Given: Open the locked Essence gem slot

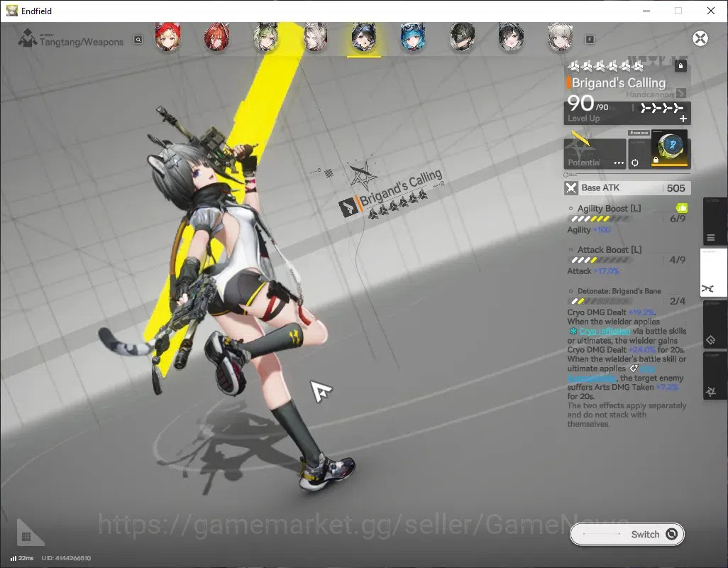Looking at the screenshot, I should pyautogui.click(x=669, y=148).
